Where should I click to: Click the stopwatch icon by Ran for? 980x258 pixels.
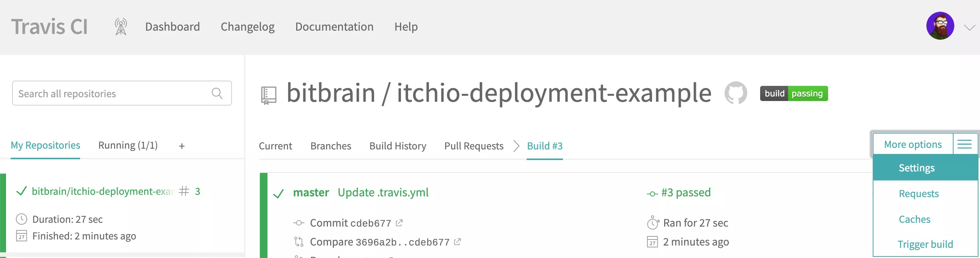click(652, 222)
